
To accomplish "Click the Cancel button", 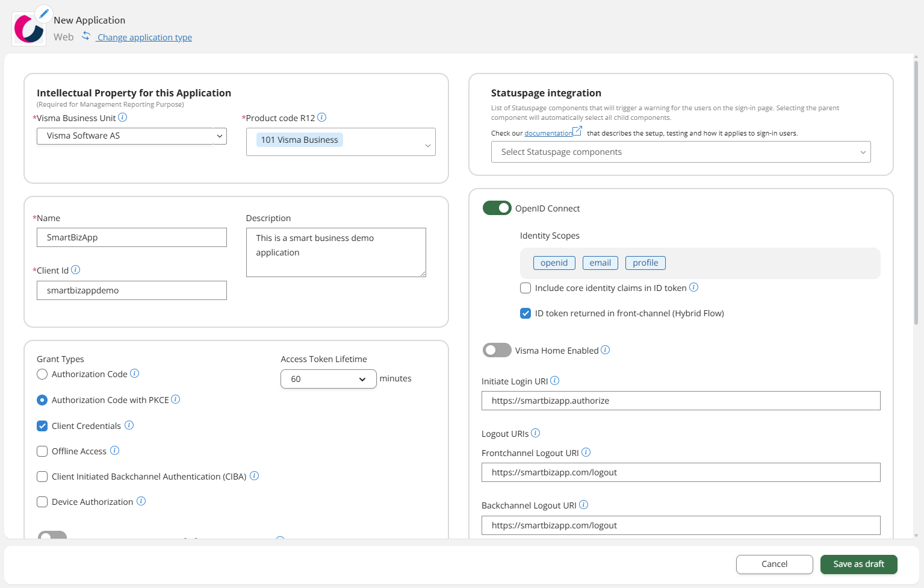I will click(x=774, y=564).
